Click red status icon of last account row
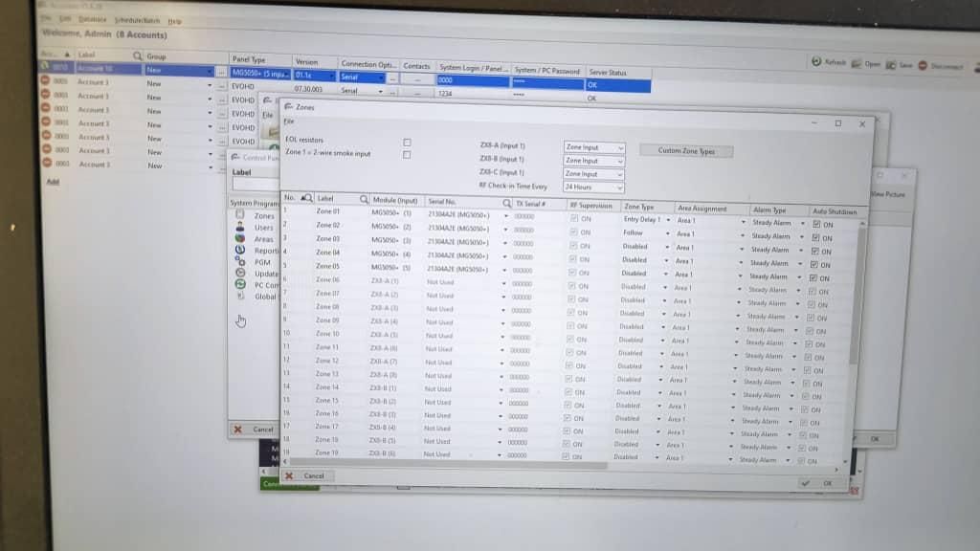 46,163
